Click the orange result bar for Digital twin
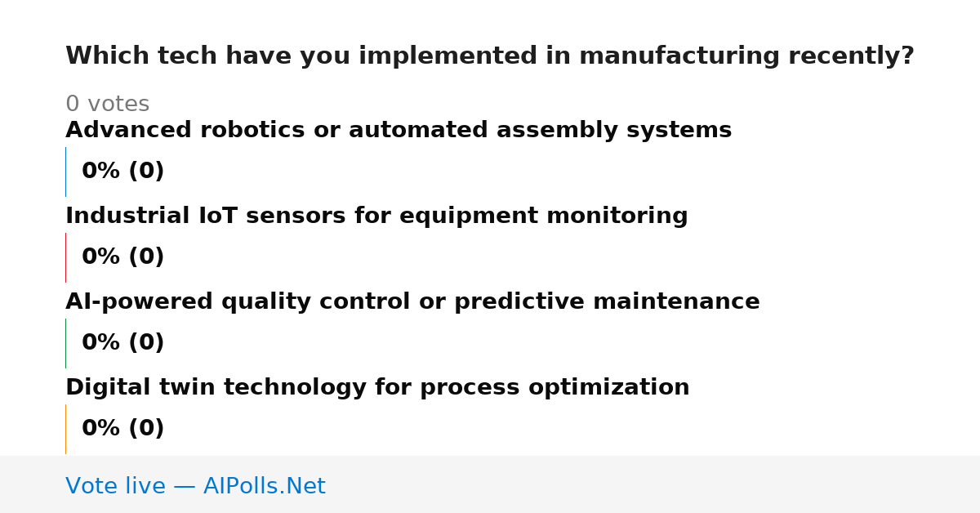 [65, 429]
